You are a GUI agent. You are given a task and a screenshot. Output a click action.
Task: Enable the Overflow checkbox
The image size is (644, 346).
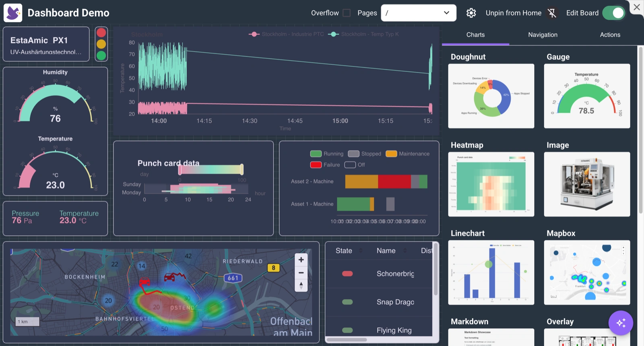(347, 13)
